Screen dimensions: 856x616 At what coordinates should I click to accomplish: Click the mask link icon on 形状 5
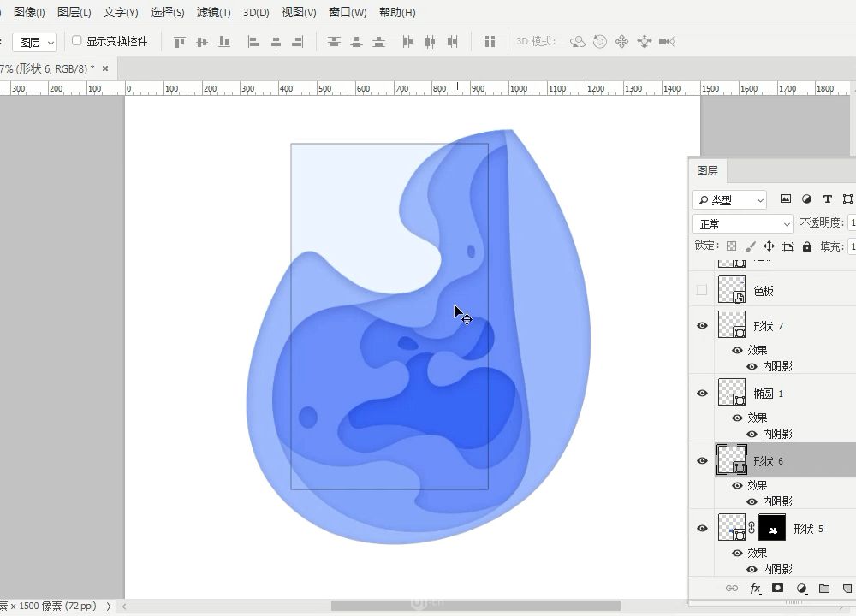point(752,528)
